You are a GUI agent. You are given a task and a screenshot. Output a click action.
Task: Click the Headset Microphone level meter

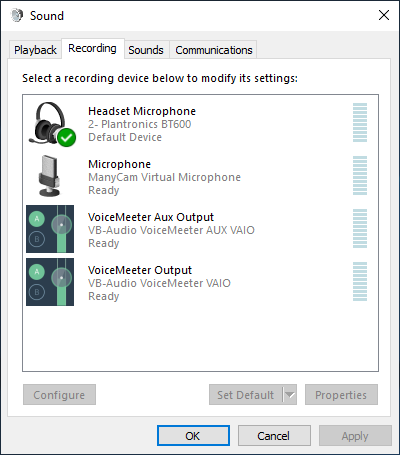coord(360,122)
